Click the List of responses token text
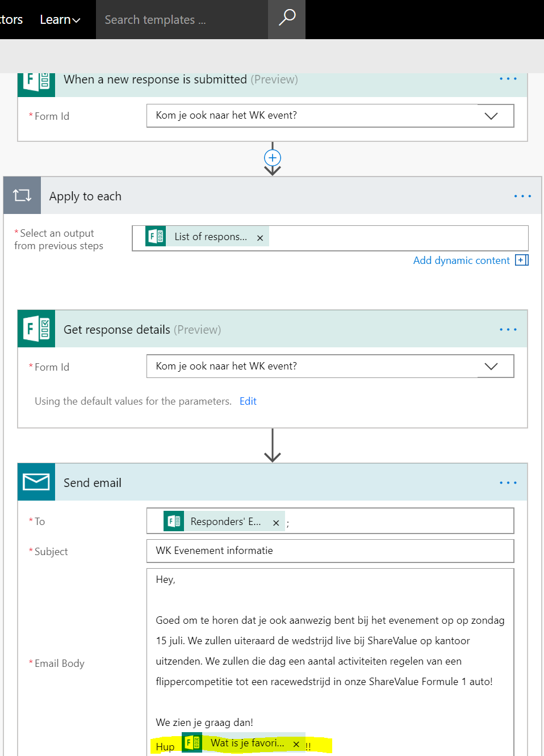The image size is (544, 756). (211, 237)
